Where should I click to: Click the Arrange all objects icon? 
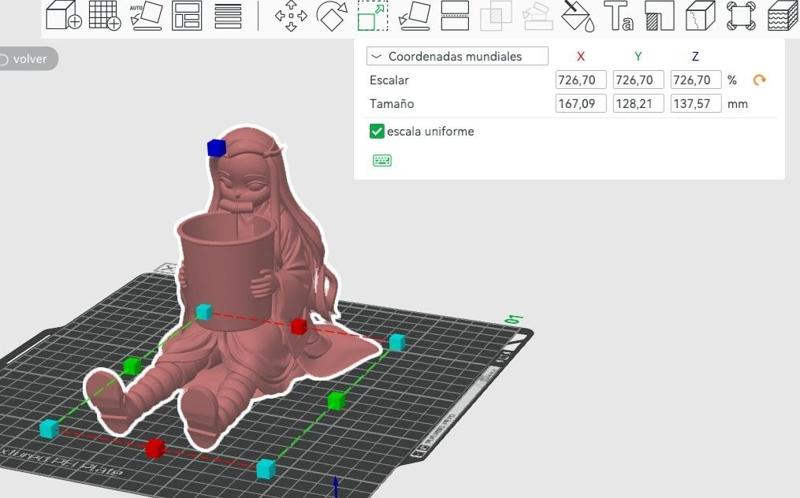tap(187, 15)
